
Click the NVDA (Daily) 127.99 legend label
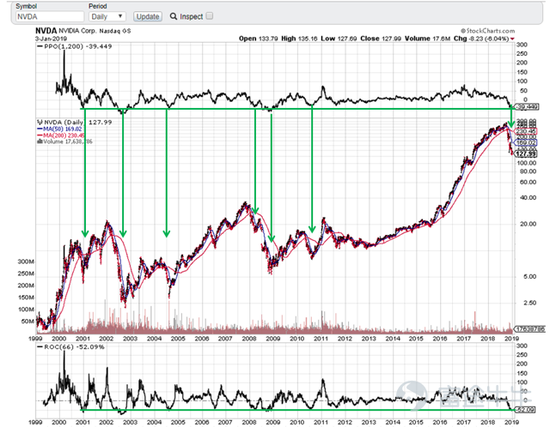(x=75, y=122)
